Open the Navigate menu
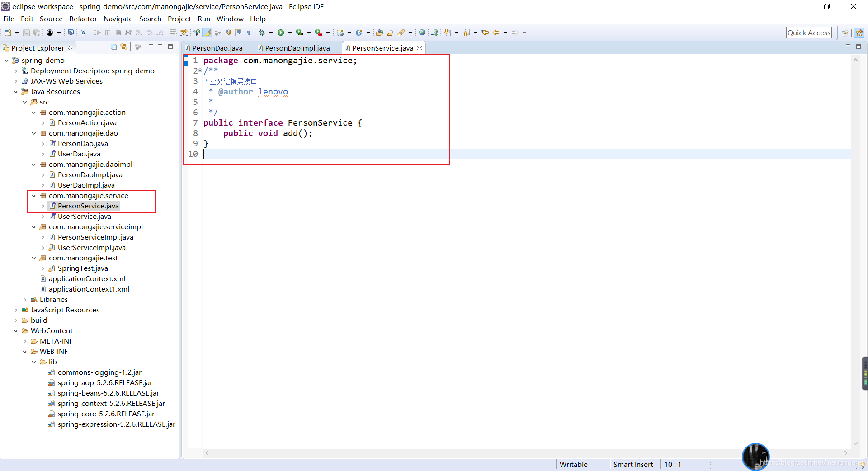This screenshot has height=471, width=868. tap(118, 19)
